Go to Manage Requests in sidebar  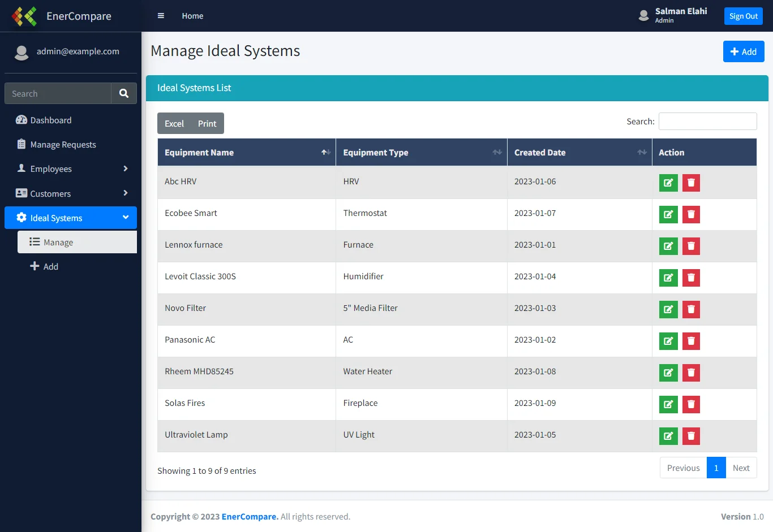[x=63, y=145]
